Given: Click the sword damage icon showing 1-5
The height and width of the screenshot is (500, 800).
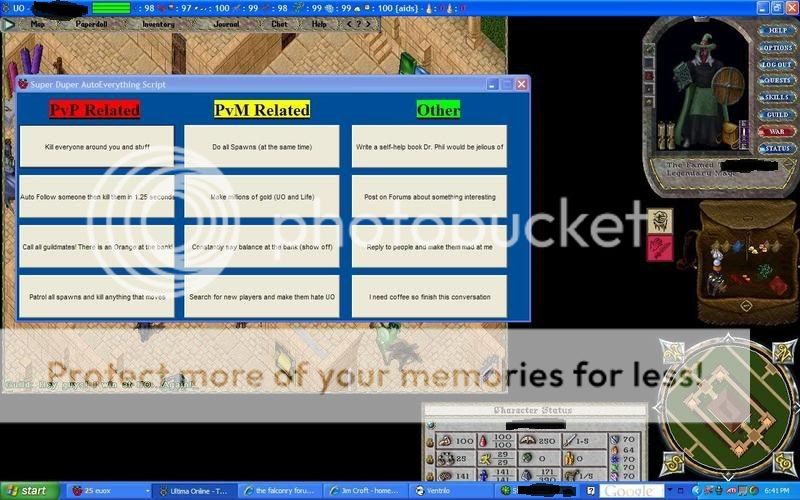Looking at the screenshot, I should (x=569, y=440).
